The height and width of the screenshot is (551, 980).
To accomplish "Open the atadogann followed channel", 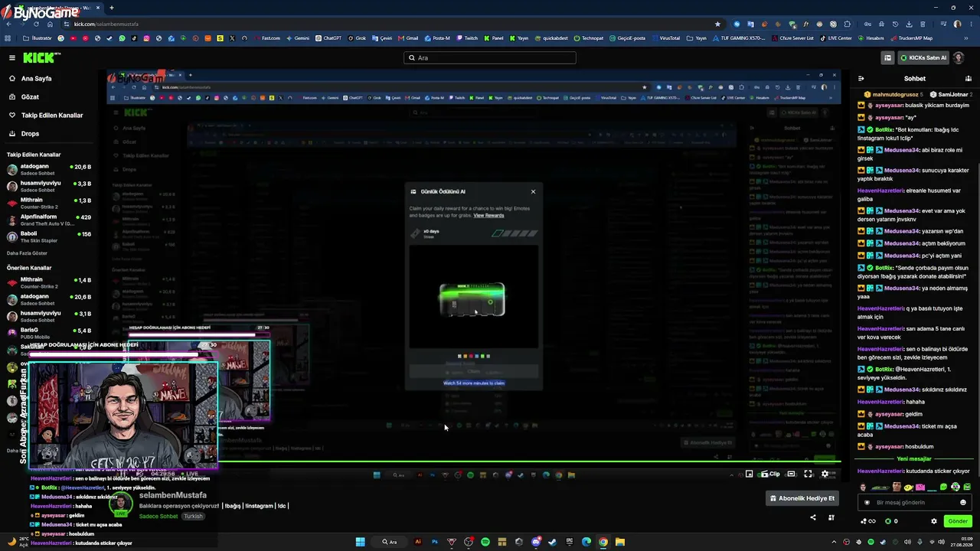I will pyautogui.click(x=49, y=169).
